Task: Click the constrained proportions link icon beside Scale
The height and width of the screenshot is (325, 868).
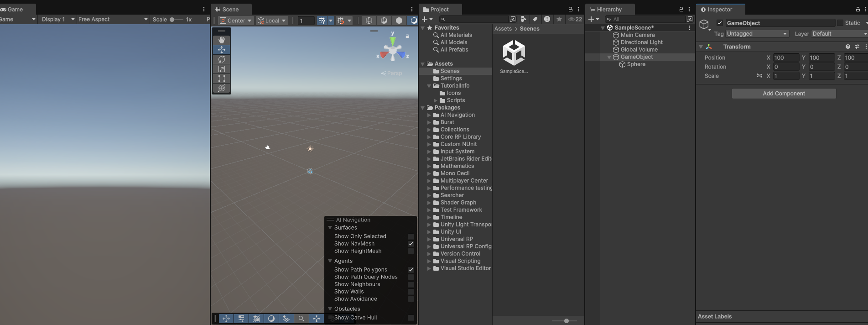Action: [x=759, y=76]
